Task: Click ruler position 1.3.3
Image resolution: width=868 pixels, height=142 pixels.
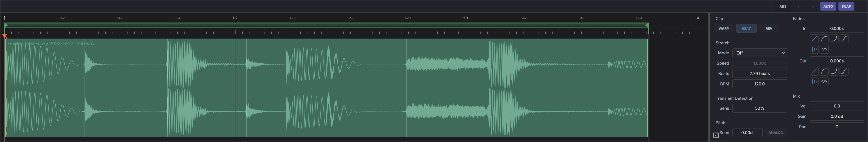Action: (581, 18)
